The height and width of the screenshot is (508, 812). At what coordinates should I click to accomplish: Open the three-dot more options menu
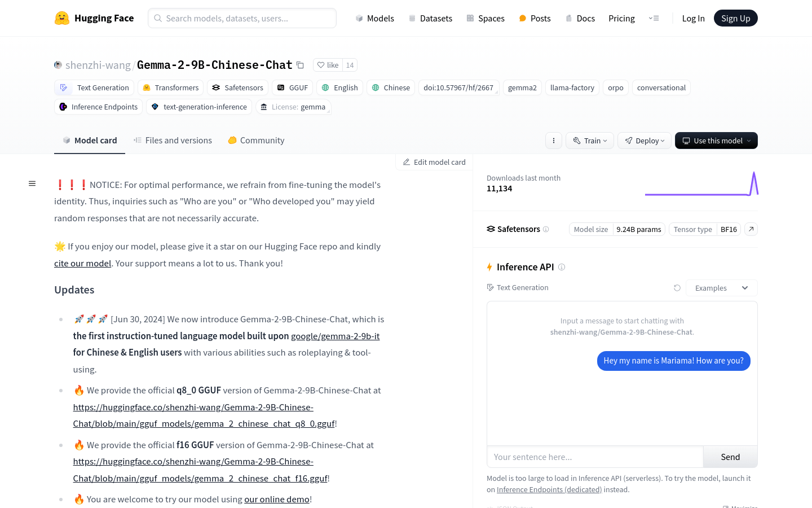coord(554,141)
